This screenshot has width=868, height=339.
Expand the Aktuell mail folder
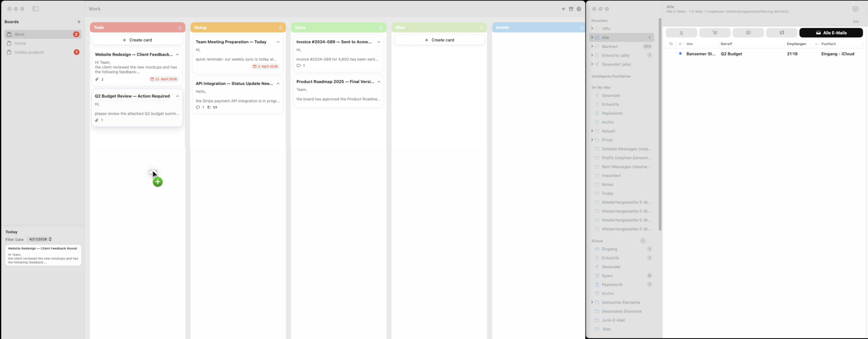coord(592,131)
